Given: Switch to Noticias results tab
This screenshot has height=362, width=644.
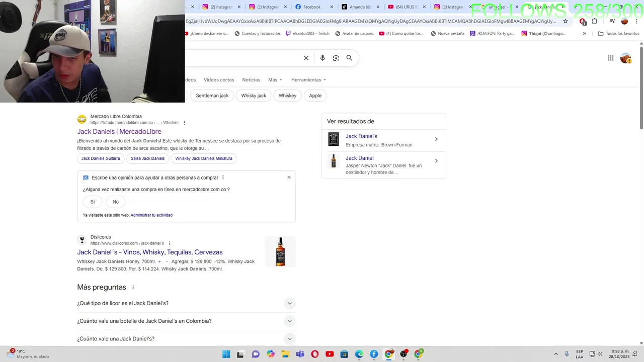Looking at the screenshot, I should (x=251, y=80).
